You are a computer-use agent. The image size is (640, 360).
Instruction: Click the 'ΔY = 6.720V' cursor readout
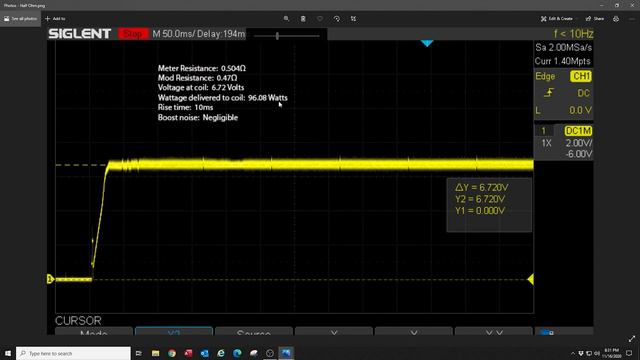pos(482,187)
